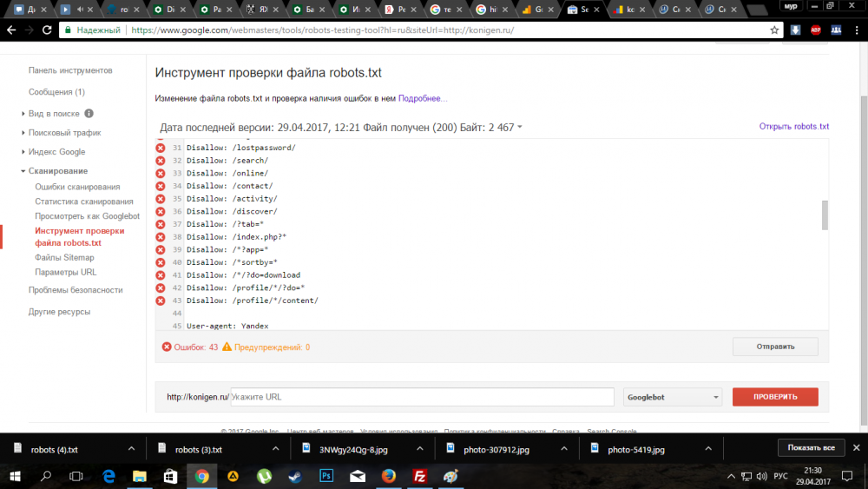
Task: Launch Microsoft Edge from taskbar
Action: tap(108, 476)
